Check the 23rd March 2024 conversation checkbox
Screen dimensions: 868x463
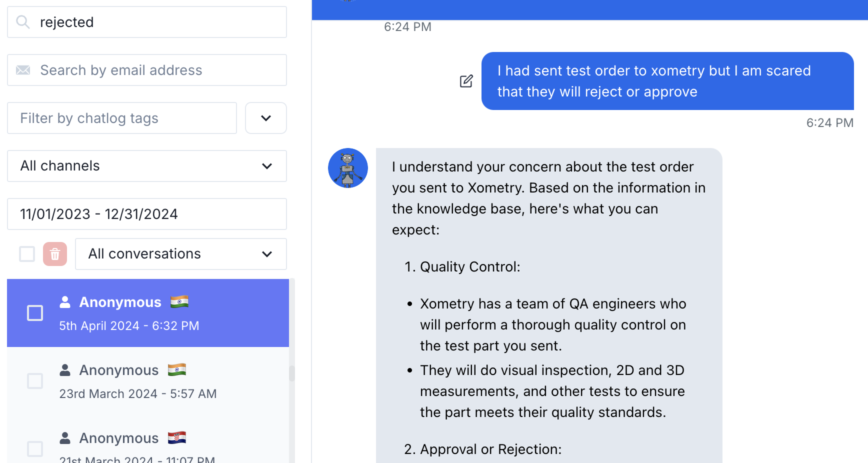[x=35, y=381]
